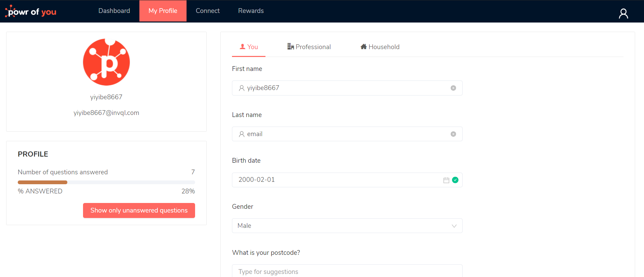Click the Birth date field label
644x277 pixels.
tap(246, 161)
